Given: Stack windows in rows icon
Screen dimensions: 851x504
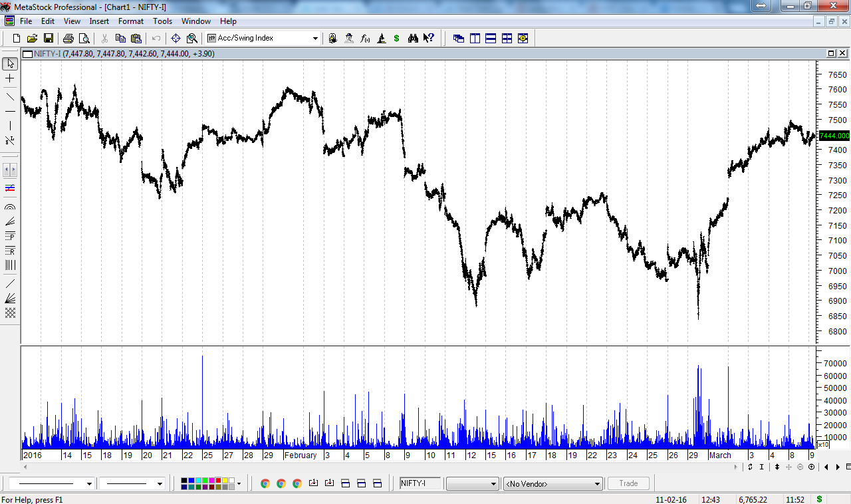Looking at the screenshot, I should pyautogui.click(x=491, y=39).
